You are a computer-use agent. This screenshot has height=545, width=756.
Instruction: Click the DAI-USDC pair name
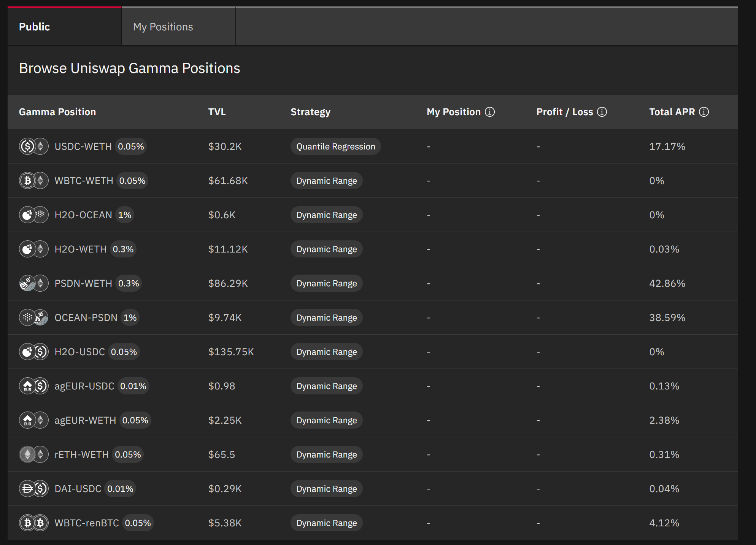click(78, 489)
